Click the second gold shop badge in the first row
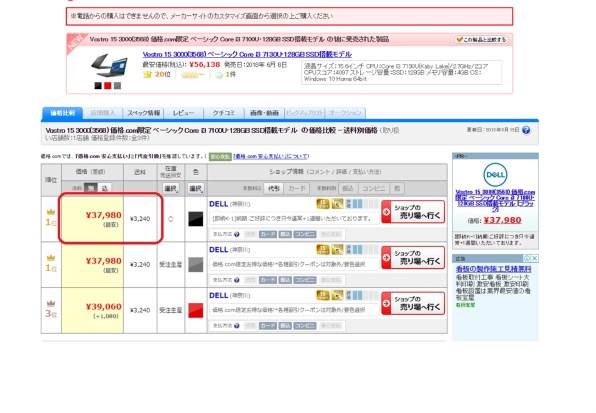The width and height of the screenshot is (596, 413). click(x=337, y=204)
